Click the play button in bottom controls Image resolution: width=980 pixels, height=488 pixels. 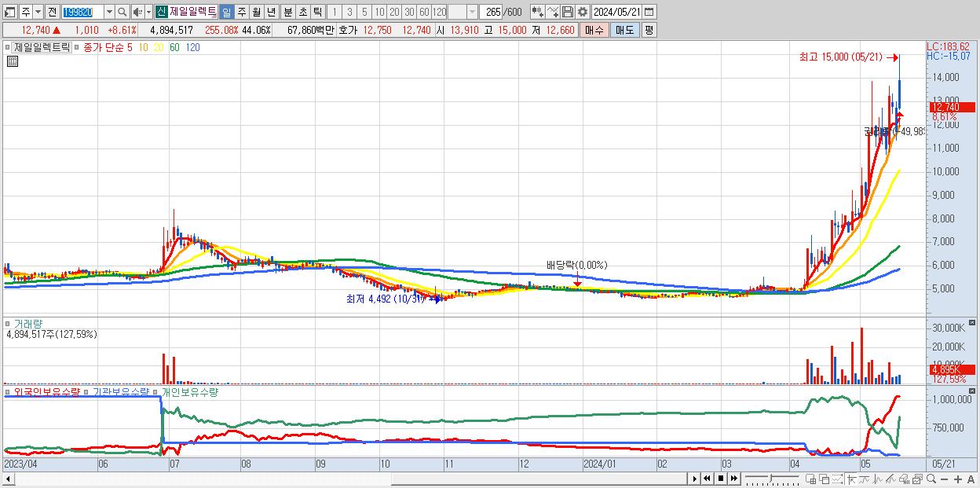(695, 479)
